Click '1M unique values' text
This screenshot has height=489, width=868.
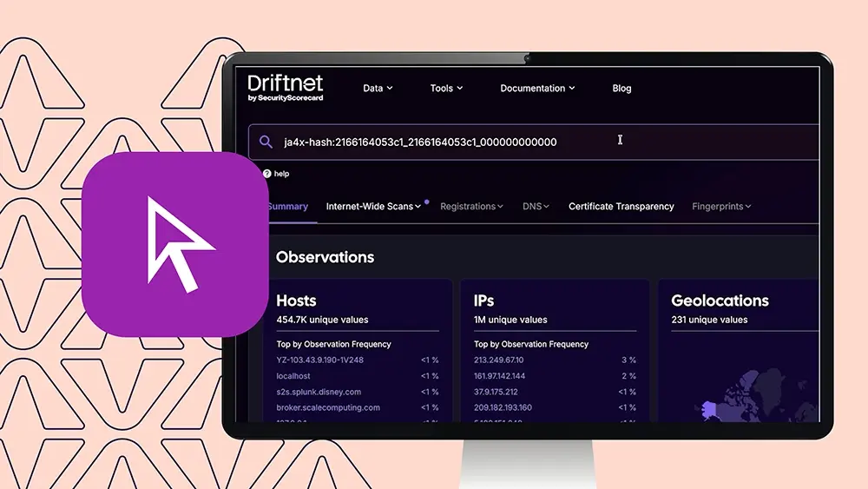[510, 320]
